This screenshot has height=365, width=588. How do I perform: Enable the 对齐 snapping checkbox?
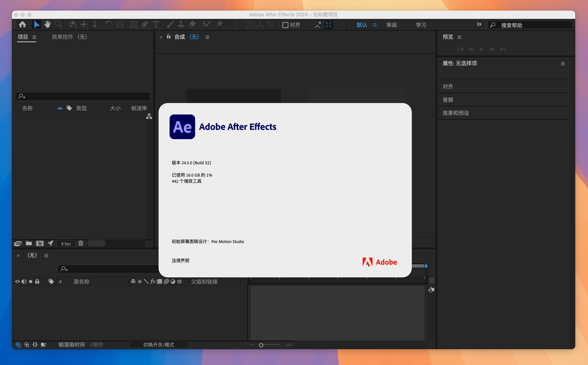point(285,25)
